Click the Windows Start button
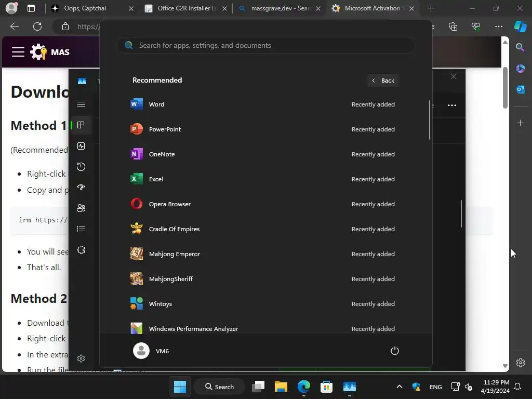Screen dimensions: 532x399 pos(180,387)
